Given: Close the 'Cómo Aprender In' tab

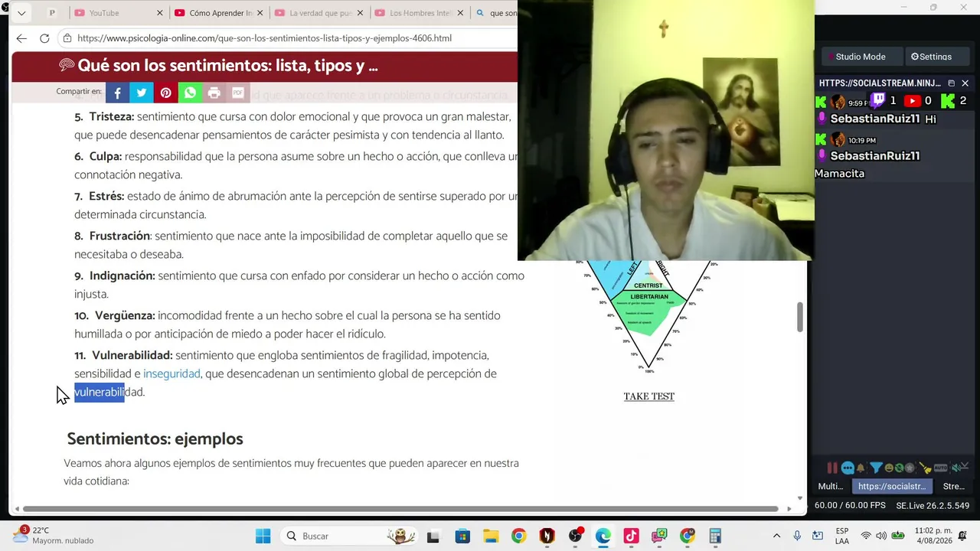Looking at the screenshot, I should [x=260, y=13].
